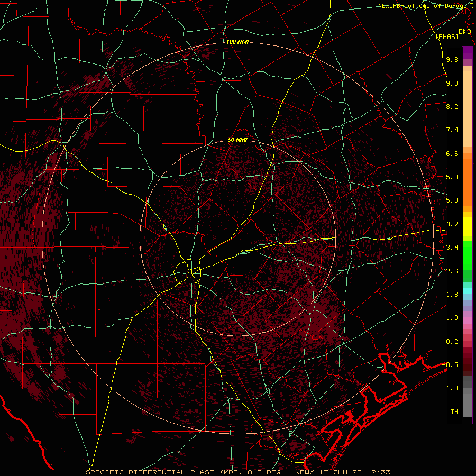This screenshot has height=476, width=476.
Task: Select the bottom caption "SPECIFIC DIFFERENTIAL PHASE (KDP)"
Action: [165, 472]
